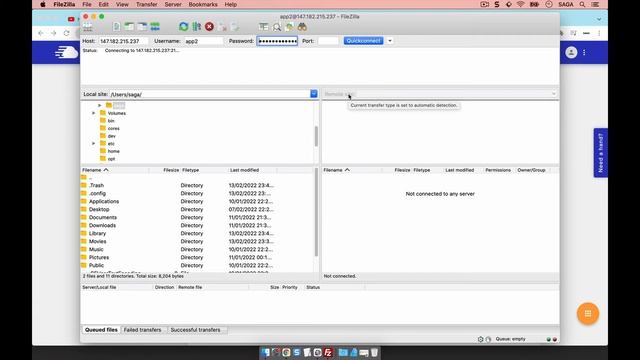Click the Reconnect to last server icon
Image resolution: width=640 pixels, height=360 pixels.
(235, 27)
